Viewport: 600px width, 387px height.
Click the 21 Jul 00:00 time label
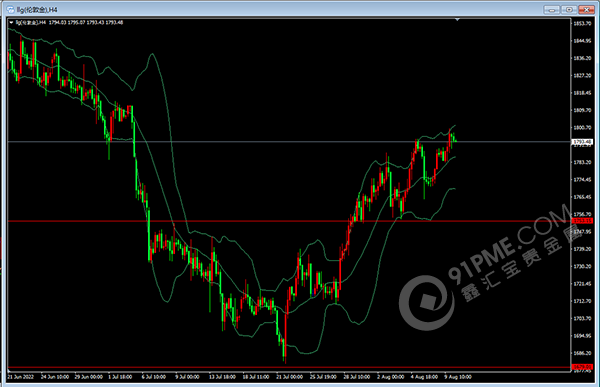(x=289, y=377)
